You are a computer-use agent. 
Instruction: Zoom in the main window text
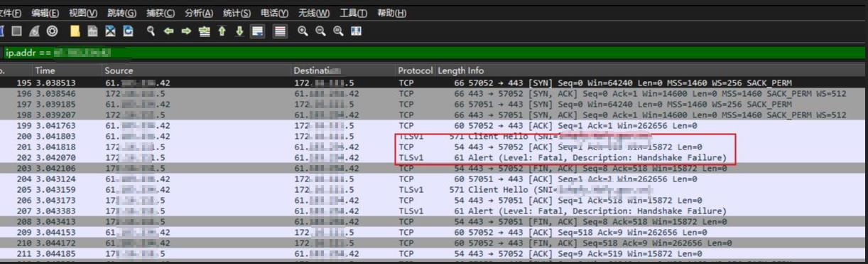303,31
